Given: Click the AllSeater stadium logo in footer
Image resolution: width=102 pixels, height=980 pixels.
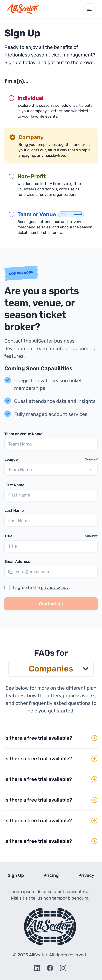Looking at the screenshot, I should coord(50,926).
